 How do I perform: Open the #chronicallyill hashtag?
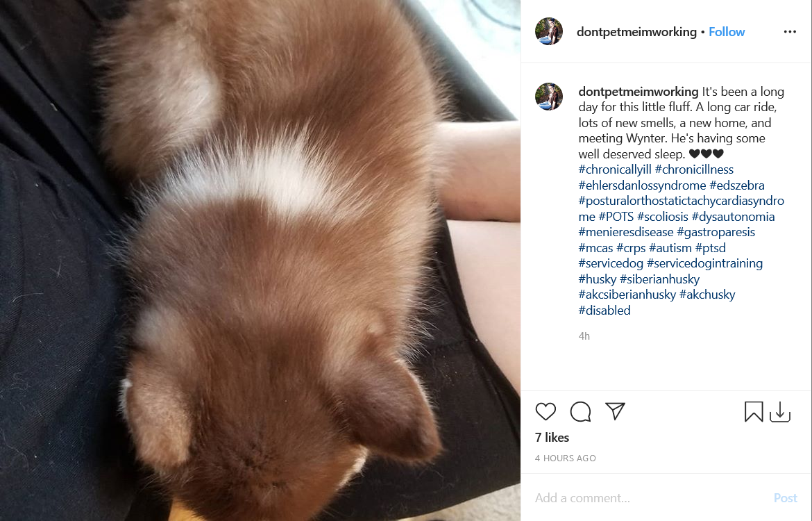tap(615, 169)
